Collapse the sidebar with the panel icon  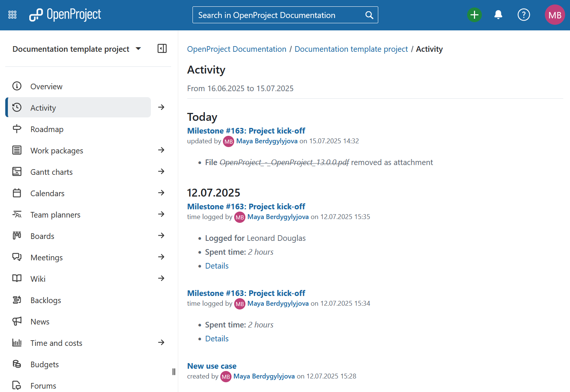click(x=162, y=48)
